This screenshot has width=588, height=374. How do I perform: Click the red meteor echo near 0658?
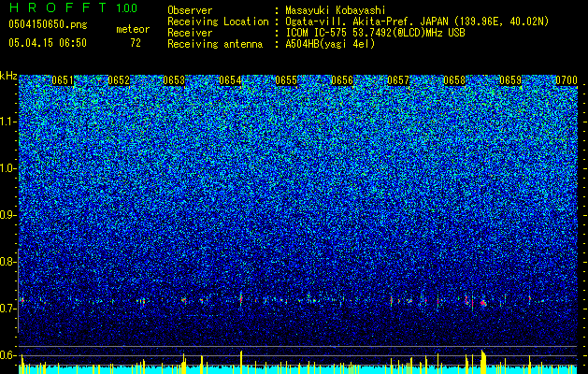pos(483,302)
